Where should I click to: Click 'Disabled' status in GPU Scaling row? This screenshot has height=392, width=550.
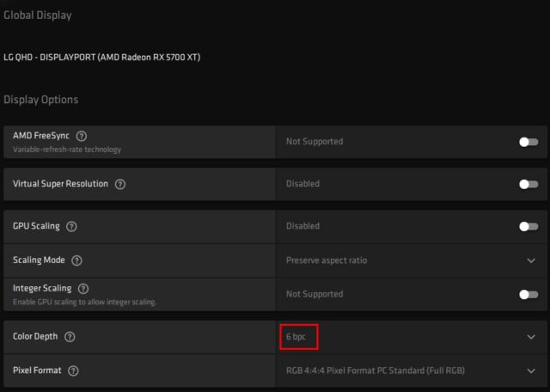(302, 226)
